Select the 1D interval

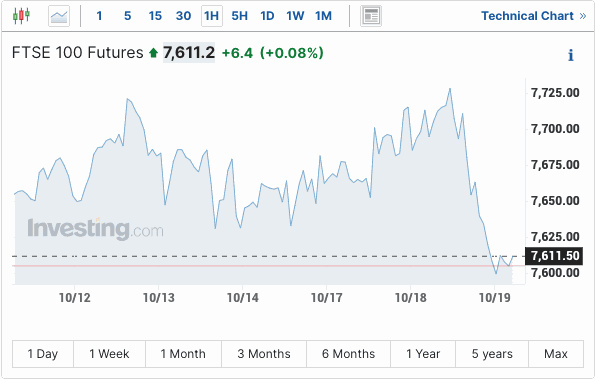(267, 16)
